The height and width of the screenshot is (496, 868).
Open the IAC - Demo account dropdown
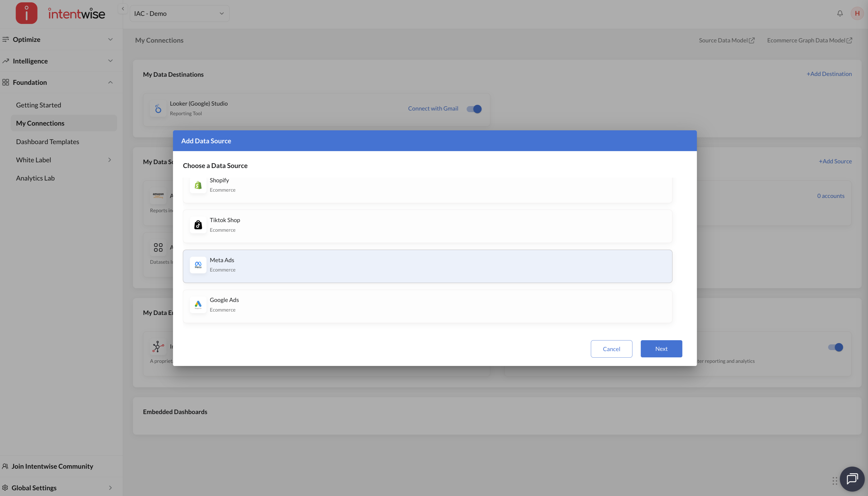point(179,14)
